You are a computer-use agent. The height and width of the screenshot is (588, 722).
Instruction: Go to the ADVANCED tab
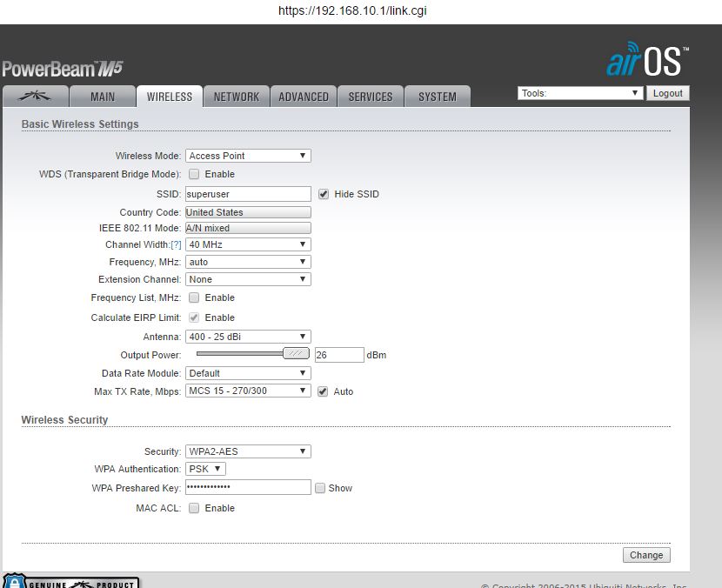tap(304, 97)
